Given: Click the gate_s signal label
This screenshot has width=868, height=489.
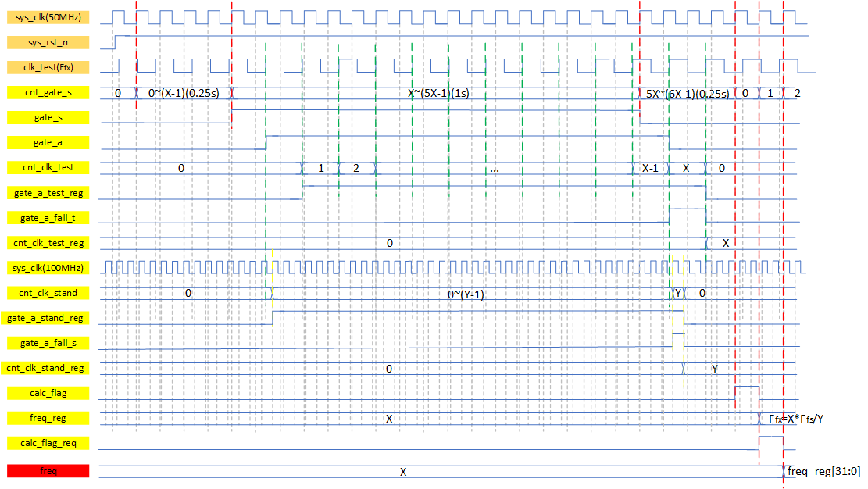Looking at the screenshot, I should tap(48, 117).
